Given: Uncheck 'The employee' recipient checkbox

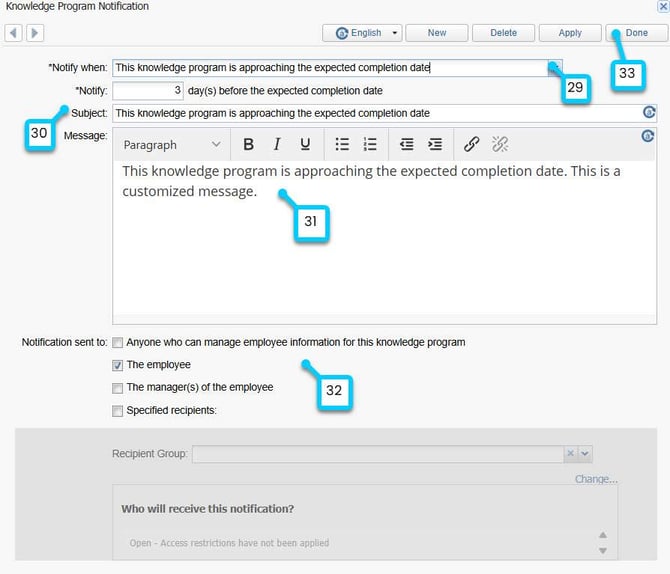Looking at the screenshot, I should pyautogui.click(x=118, y=366).
